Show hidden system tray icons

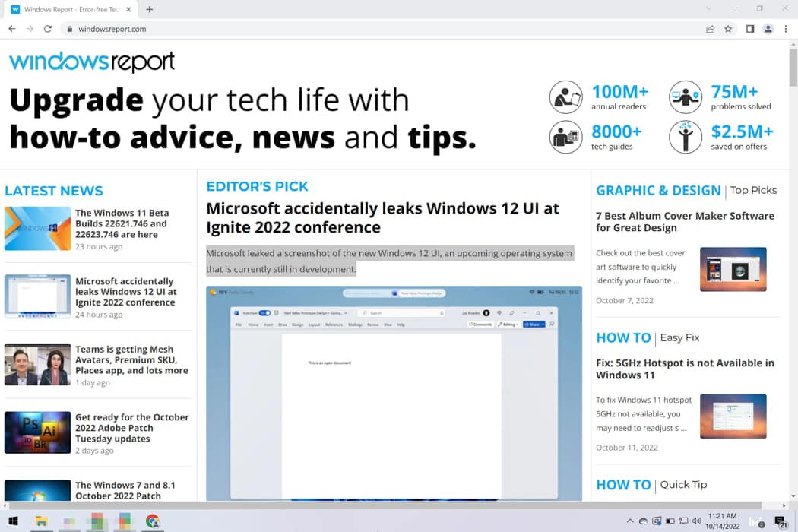[x=630, y=521]
